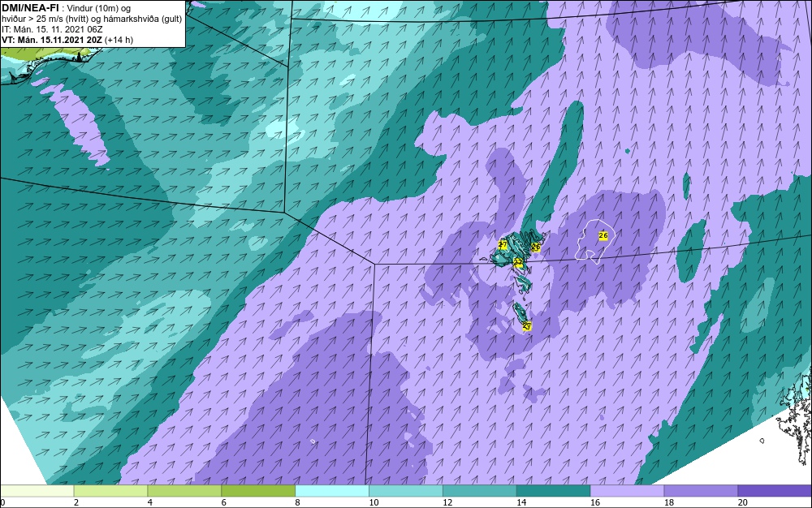Click the 0–2 m/s pale yellow legend swatch

37,491
